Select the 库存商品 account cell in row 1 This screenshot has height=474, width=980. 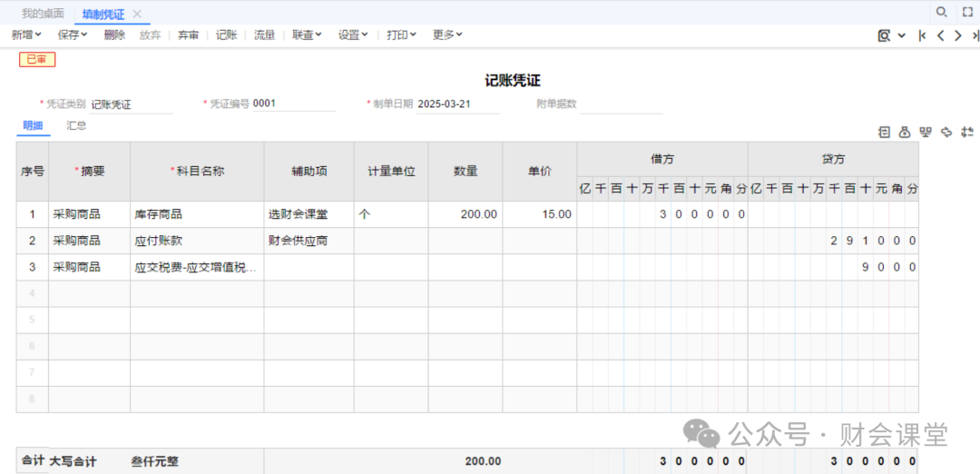click(x=197, y=214)
